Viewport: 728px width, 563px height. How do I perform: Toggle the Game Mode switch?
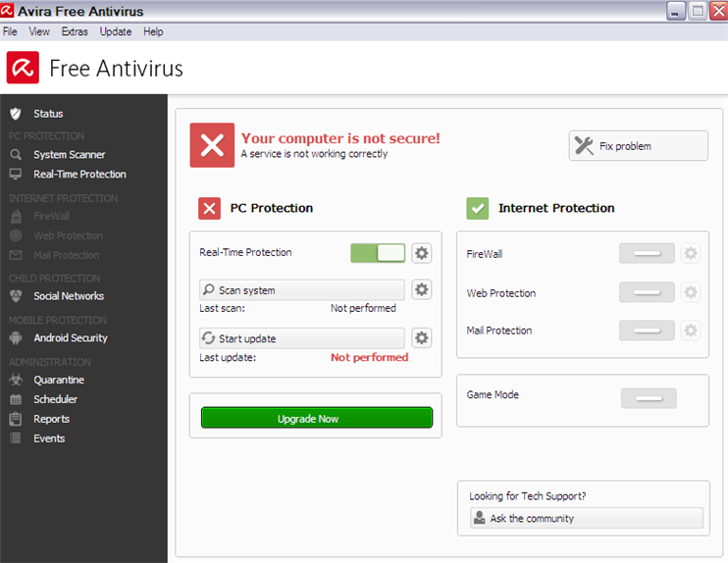[649, 398]
